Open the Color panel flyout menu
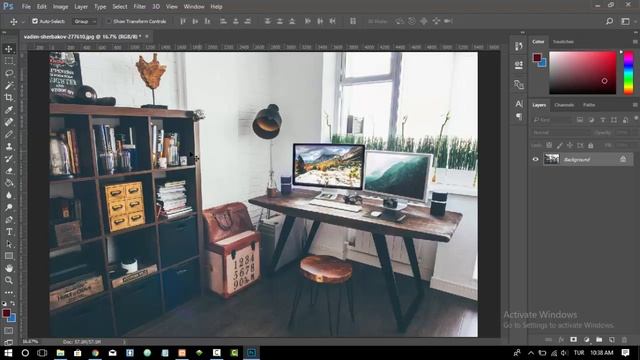The image size is (640, 360). click(x=635, y=42)
